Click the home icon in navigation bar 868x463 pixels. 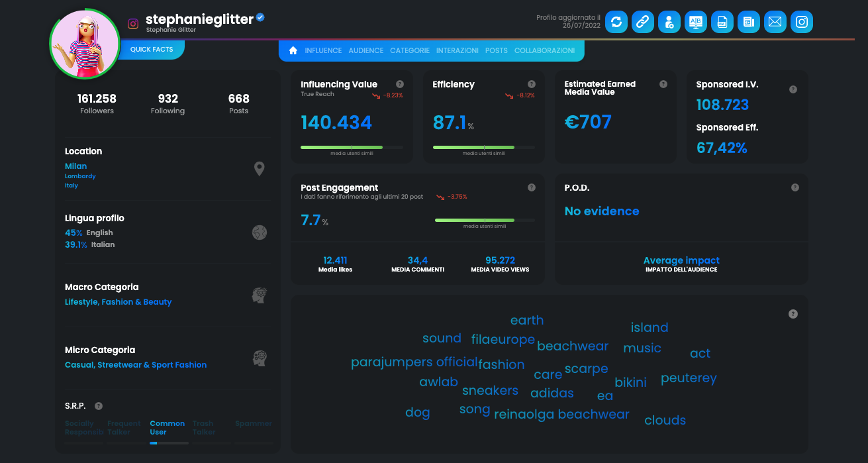tap(293, 50)
